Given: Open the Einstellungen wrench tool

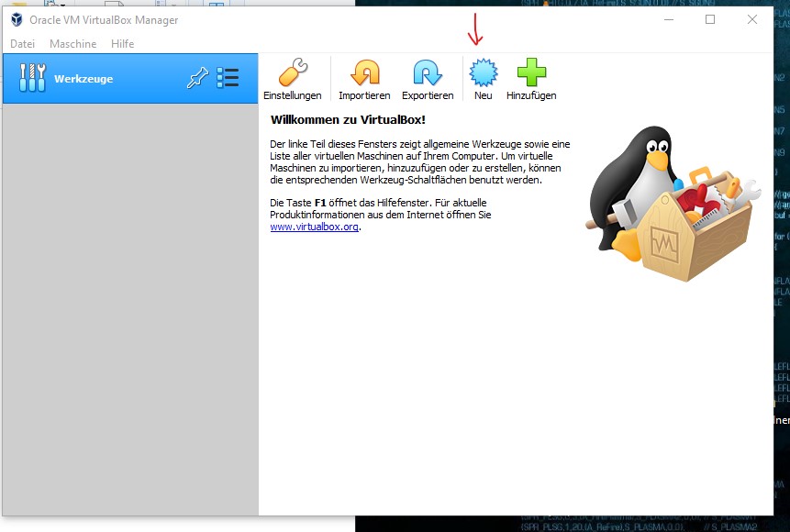Looking at the screenshot, I should point(292,79).
